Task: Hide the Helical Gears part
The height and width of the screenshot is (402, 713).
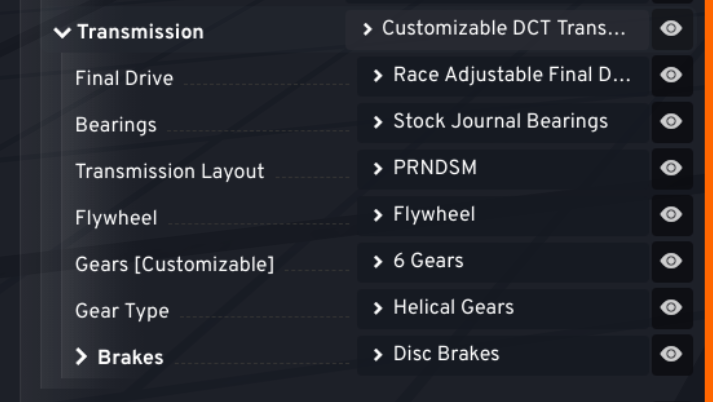Action: click(672, 308)
